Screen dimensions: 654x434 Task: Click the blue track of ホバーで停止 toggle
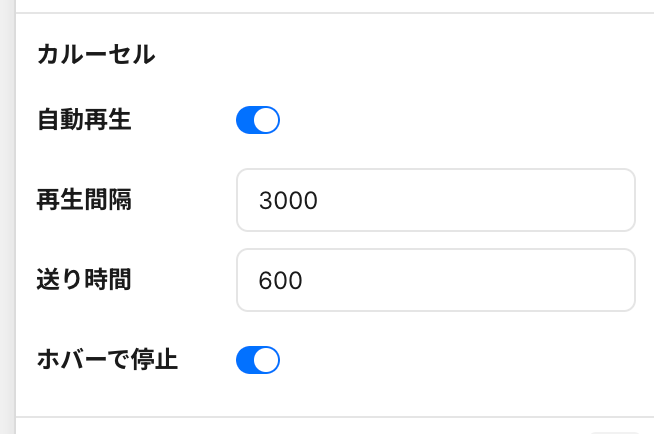[x=245, y=360]
